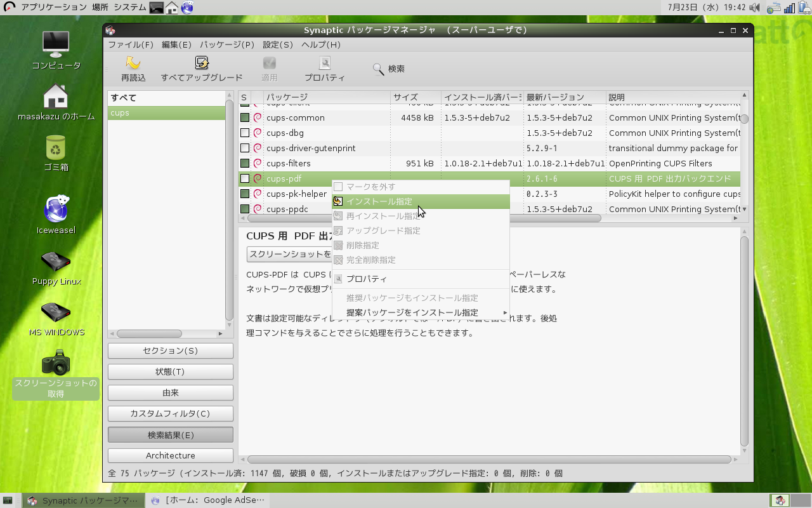Toggle the status checkbox for cups-dbg
Image resolution: width=812 pixels, height=508 pixels.
(245, 133)
